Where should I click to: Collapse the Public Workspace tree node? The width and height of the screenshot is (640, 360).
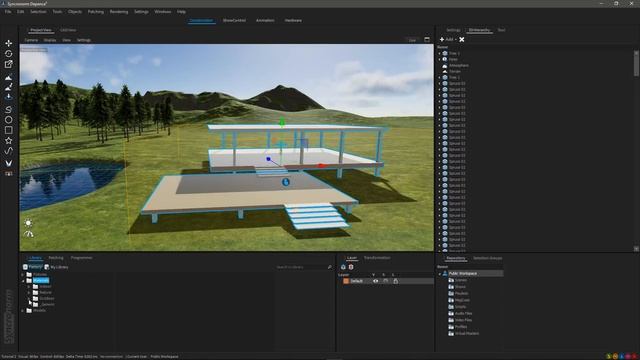tap(440, 274)
